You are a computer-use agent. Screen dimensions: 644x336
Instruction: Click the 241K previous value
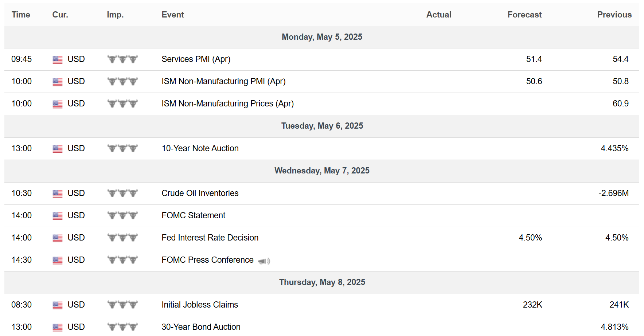[619, 305]
